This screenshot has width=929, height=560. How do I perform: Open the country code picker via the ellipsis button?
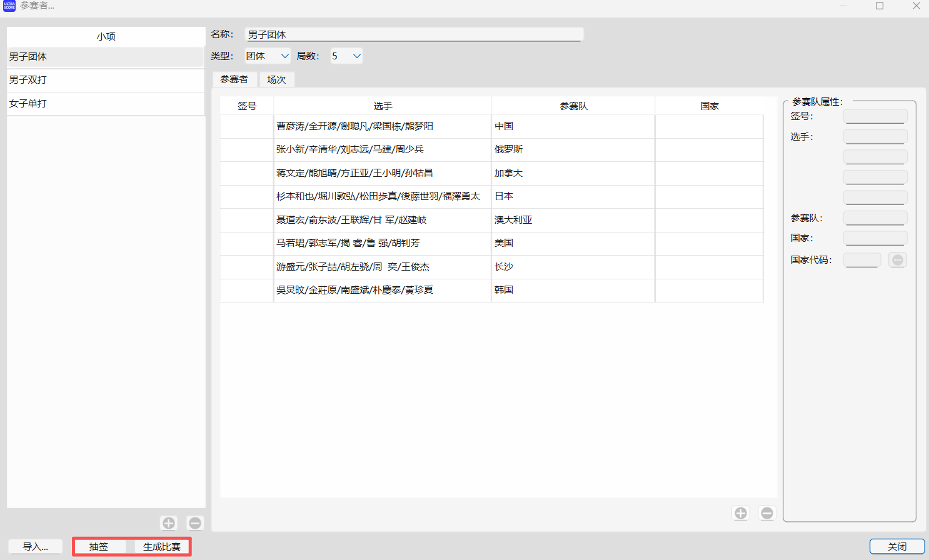pyautogui.click(x=897, y=259)
